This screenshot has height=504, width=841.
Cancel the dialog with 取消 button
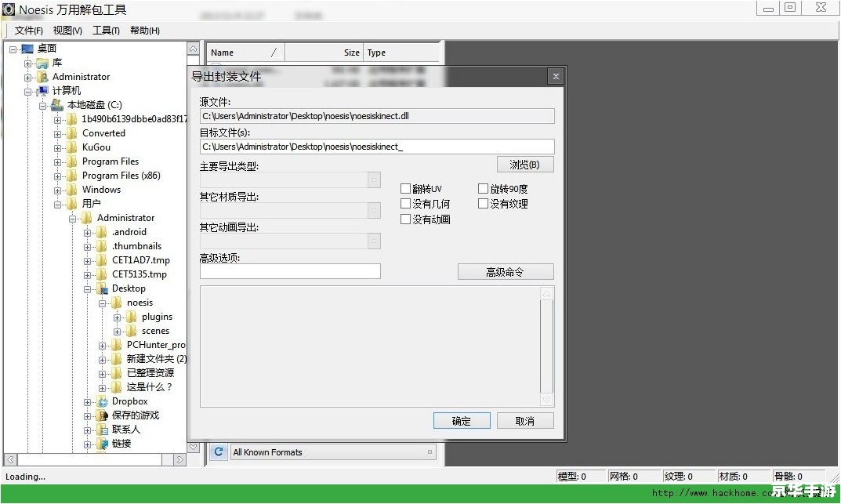(x=525, y=421)
